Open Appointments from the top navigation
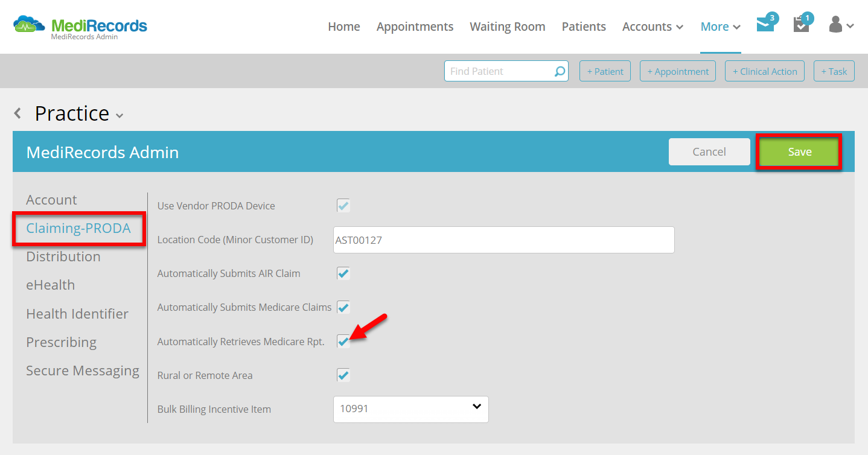The width and height of the screenshot is (868, 455). point(415,27)
